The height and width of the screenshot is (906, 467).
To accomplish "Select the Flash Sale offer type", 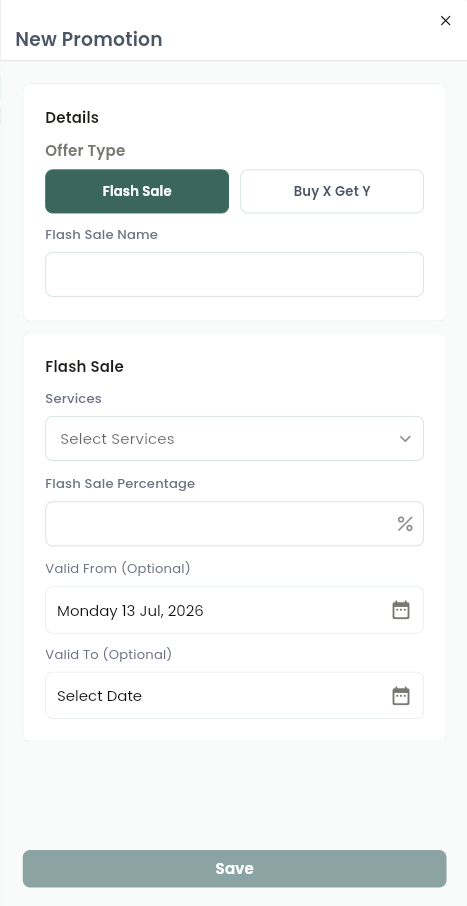I will 137,191.
